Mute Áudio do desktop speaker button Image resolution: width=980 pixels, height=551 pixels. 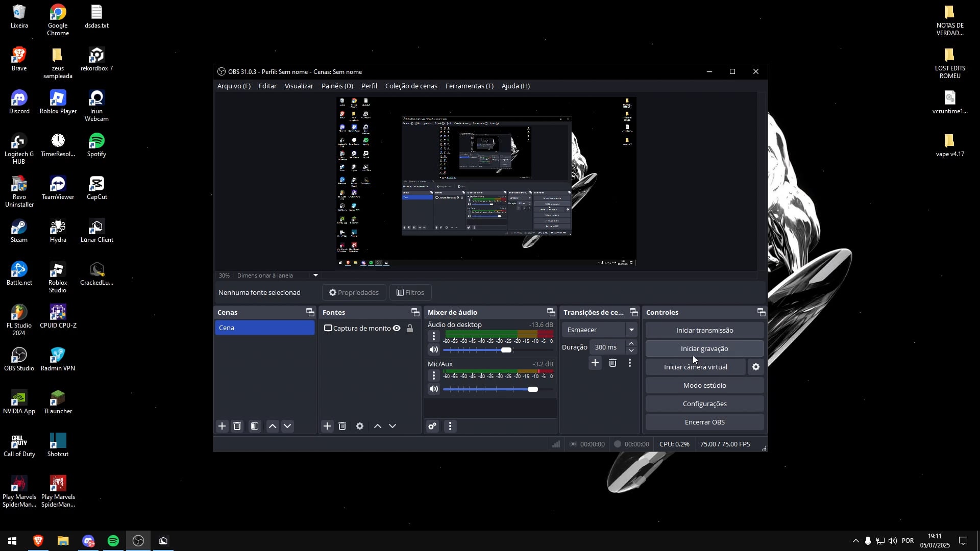point(434,349)
